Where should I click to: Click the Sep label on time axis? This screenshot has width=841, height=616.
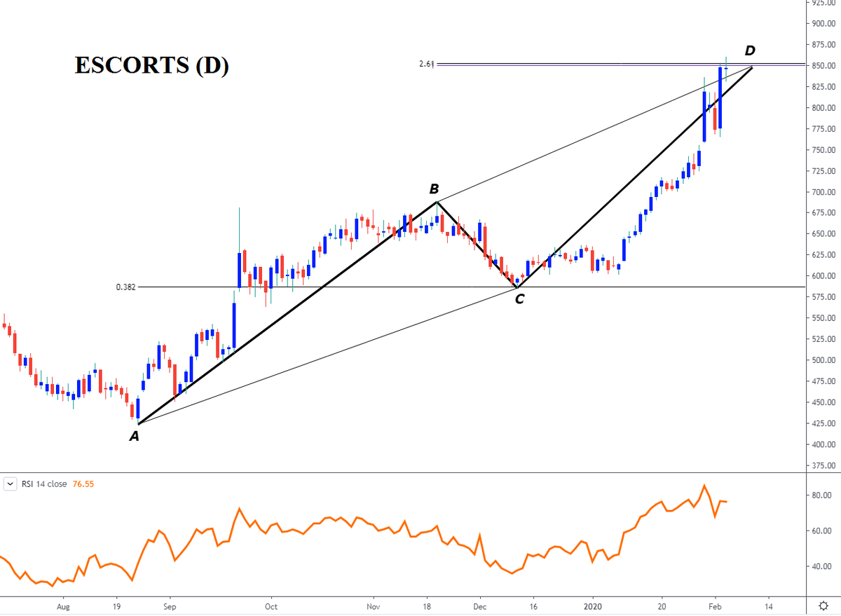[169, 605]
